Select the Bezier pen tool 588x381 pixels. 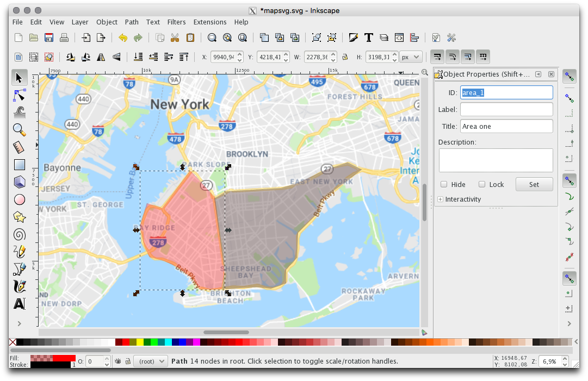tap(19, 268)
